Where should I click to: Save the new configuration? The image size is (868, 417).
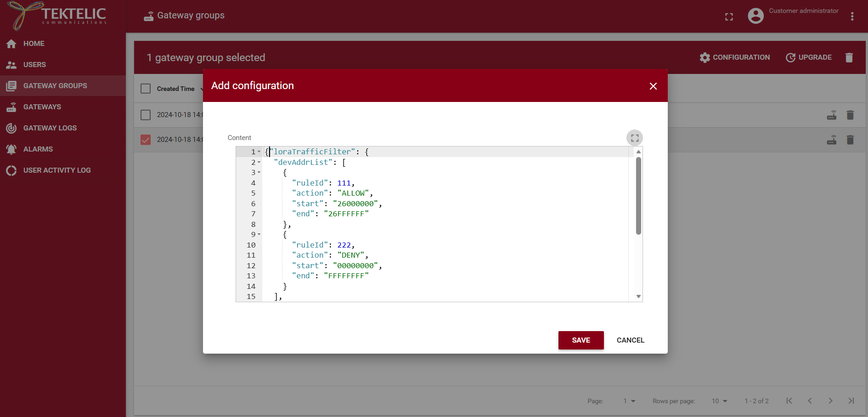581,340
